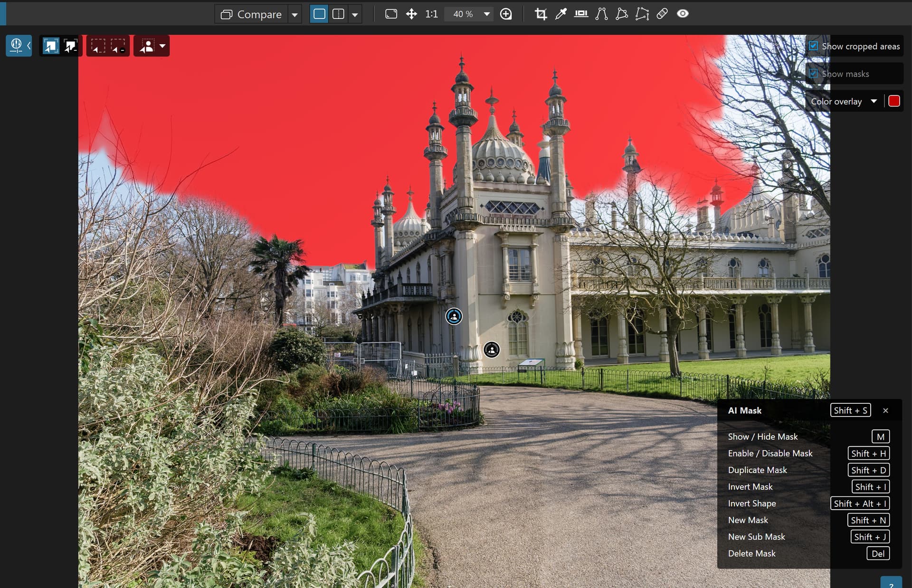Click the zoom-in magnifier plus icon
The height and width of the screenshot is (588, 912).
(x=506, y=14)
